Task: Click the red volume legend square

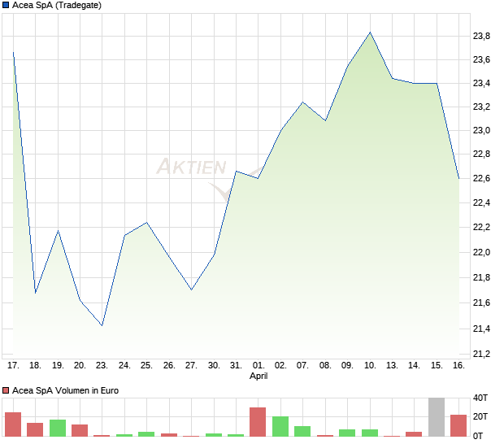Action: (x=6, y=390)
